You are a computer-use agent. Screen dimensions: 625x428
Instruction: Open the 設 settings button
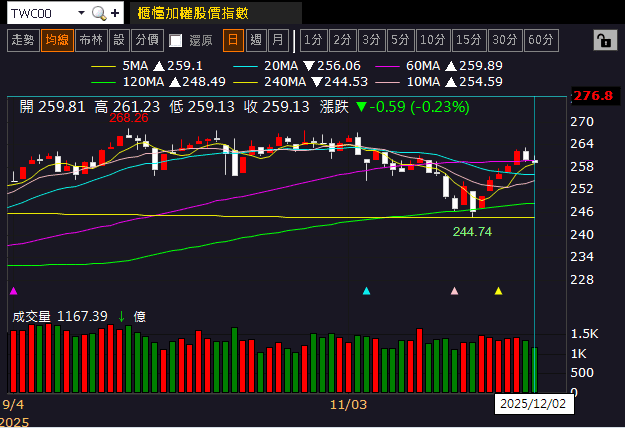click(x=119, y=40)
